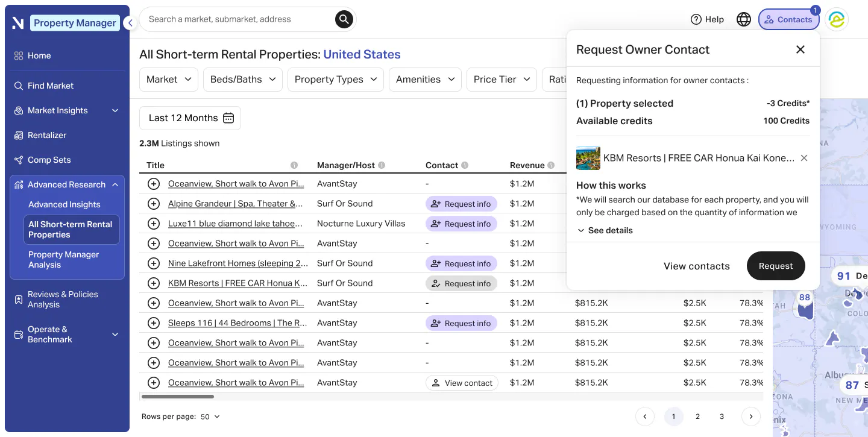The height and width of the screenshot is (437, 868).
Task: Click View contact in last row
Action: tap(462, 383)
